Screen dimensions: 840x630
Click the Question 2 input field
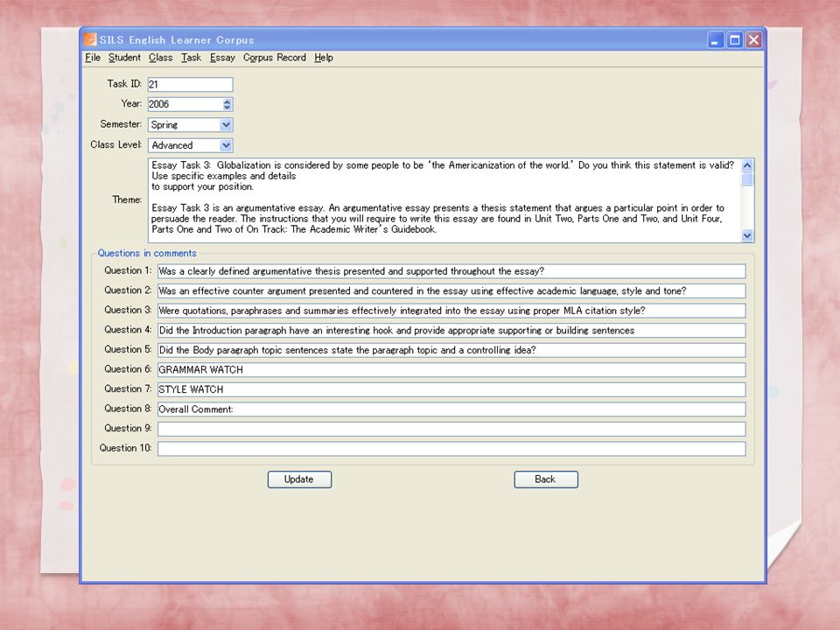click(x=451, y=290)
